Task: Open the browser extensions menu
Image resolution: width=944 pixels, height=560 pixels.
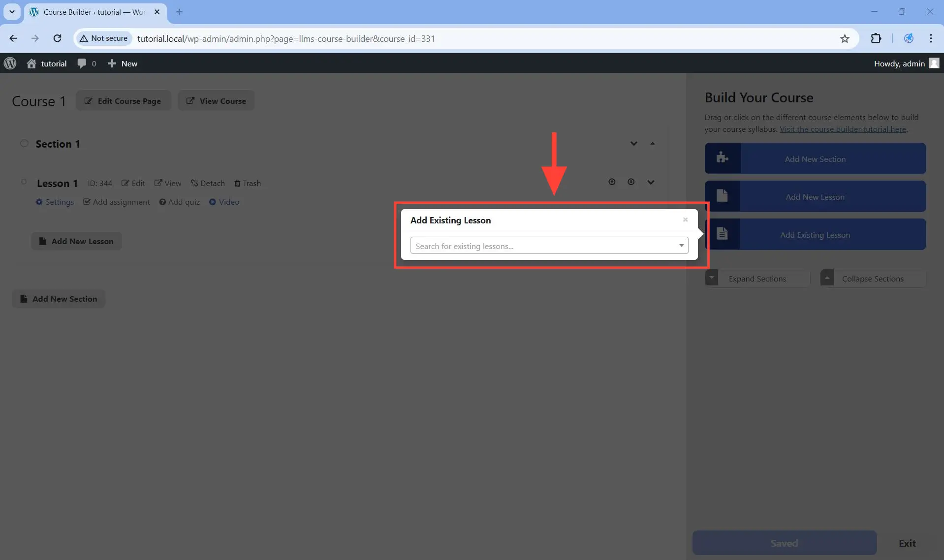Action: [876, 38]
